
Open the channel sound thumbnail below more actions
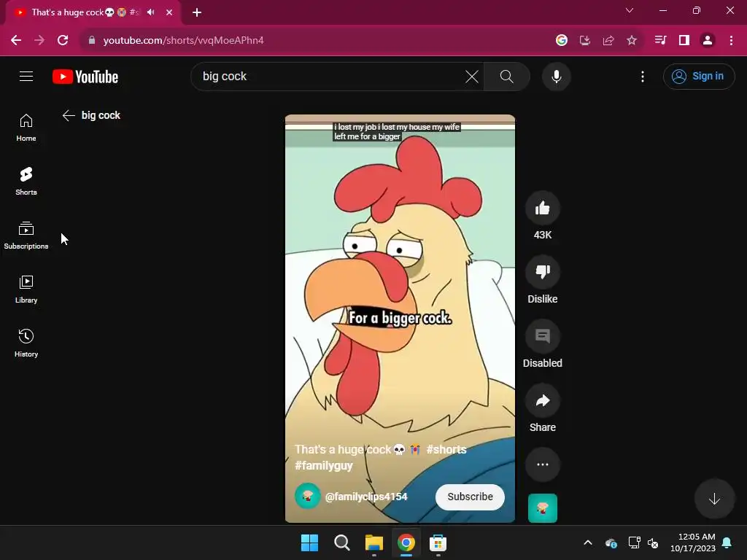pyautogui.click(x=542, y=508)
